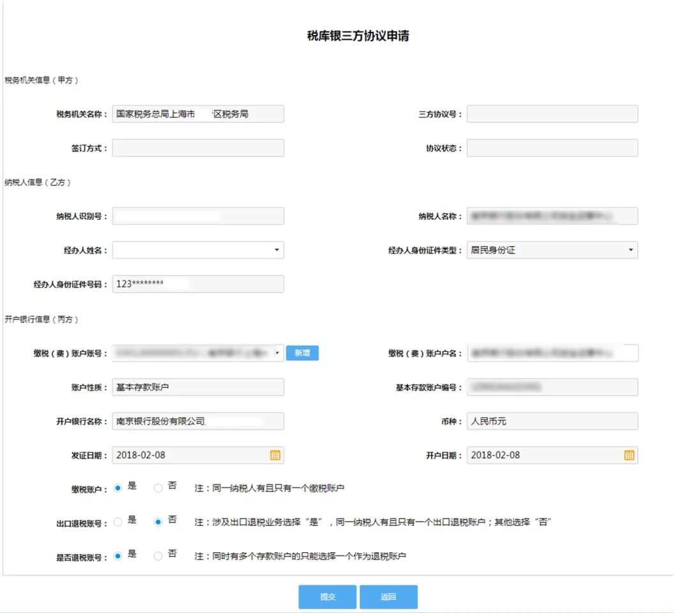
Task: Click the 纳税人识别号 input field
Action: coord(198,216)
